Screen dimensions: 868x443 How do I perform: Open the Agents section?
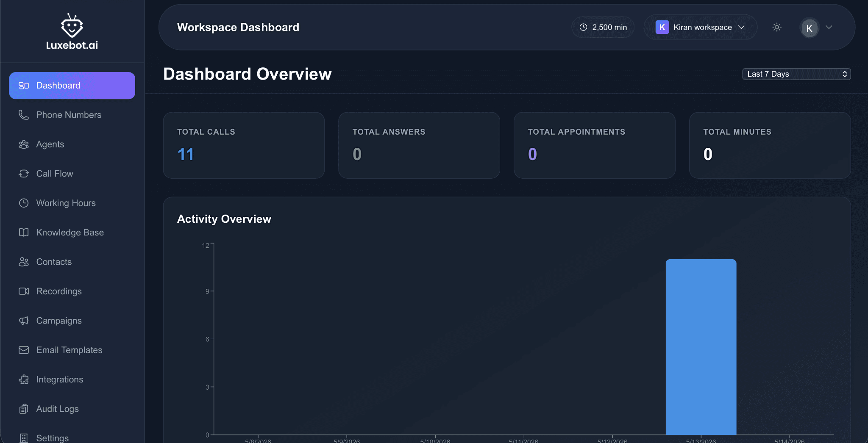(x=72, y=144)
